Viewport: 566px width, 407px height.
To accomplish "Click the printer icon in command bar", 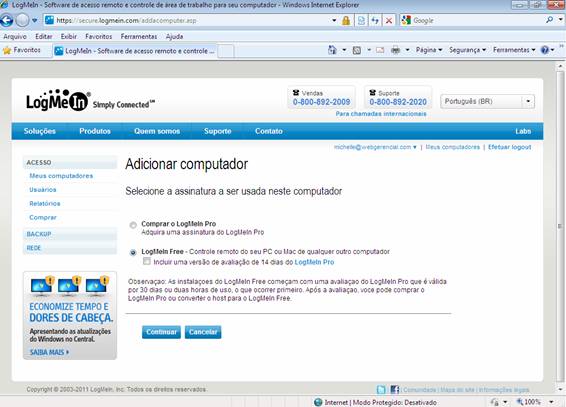I will click(396, 50).
